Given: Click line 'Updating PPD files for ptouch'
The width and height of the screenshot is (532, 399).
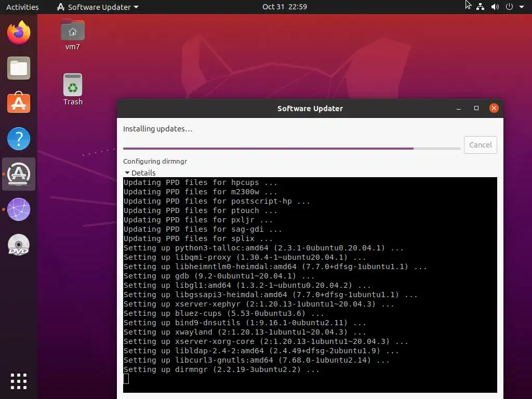Looking at the screenshot, I should coord(200,211).
